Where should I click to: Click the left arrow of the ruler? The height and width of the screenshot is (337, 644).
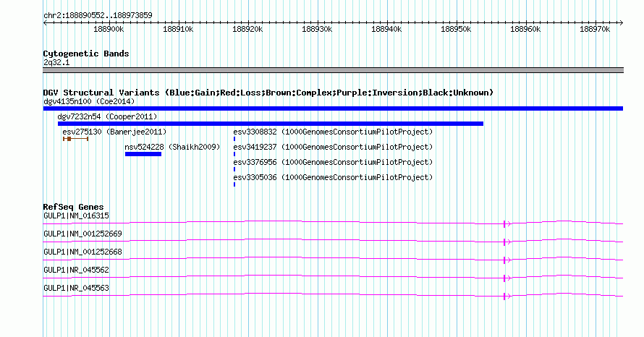tap(45, 23)
